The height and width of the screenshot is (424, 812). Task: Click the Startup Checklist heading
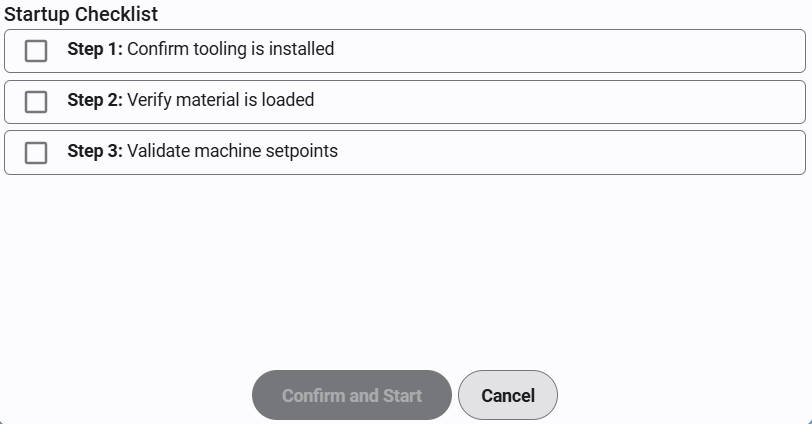coord(81,14)
